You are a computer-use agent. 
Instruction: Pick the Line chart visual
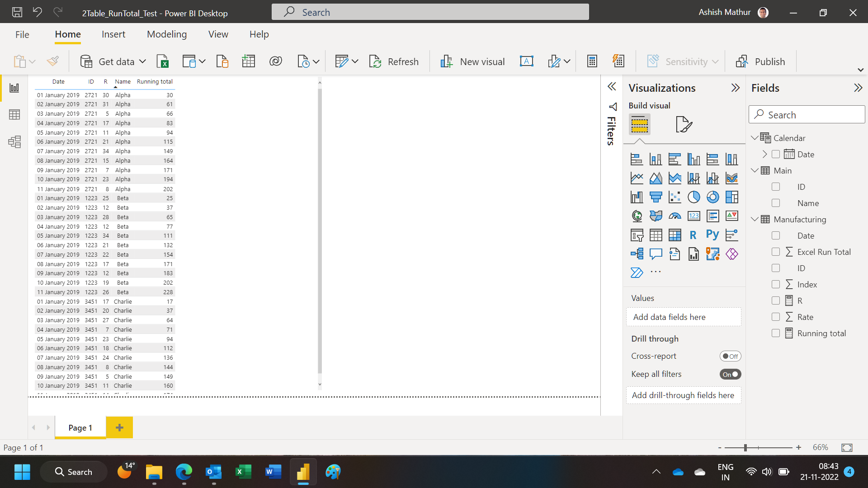click(637, 178)
